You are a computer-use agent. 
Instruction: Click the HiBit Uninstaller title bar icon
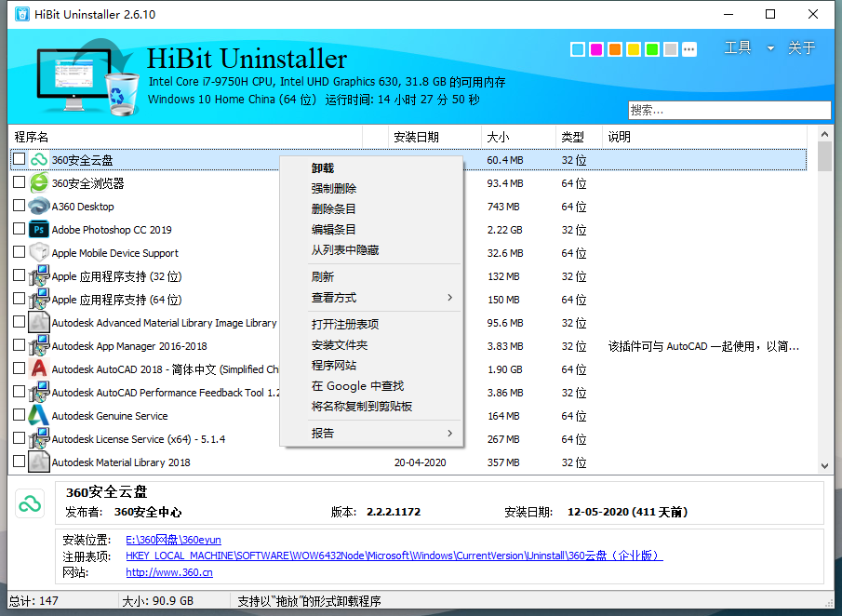[22, 14]
